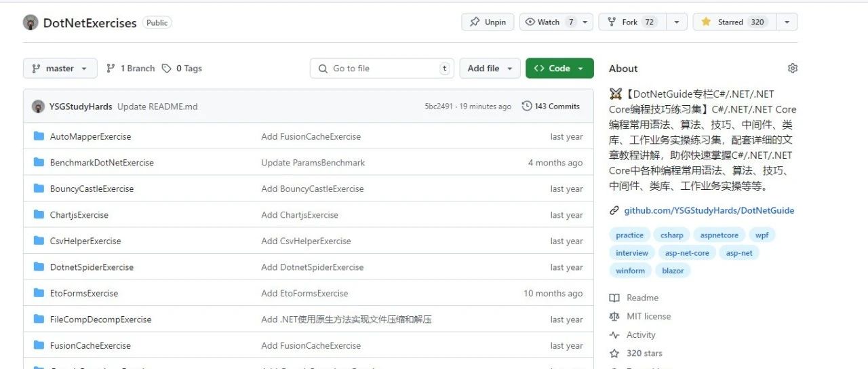Select the practice topic tag
This screenshot has width=868, height=369.
(629, 235)
